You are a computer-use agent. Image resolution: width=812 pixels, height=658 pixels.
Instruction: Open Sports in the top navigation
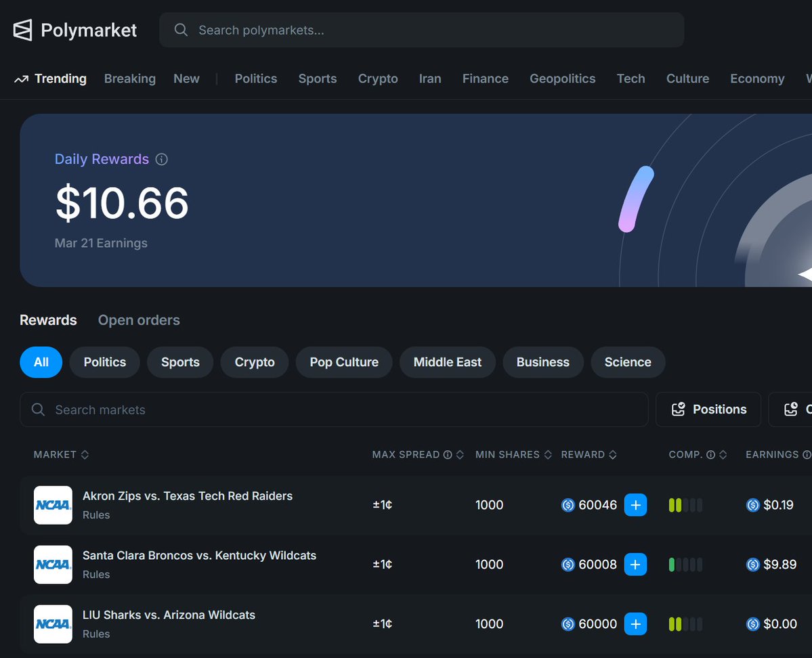coord(318,79)
